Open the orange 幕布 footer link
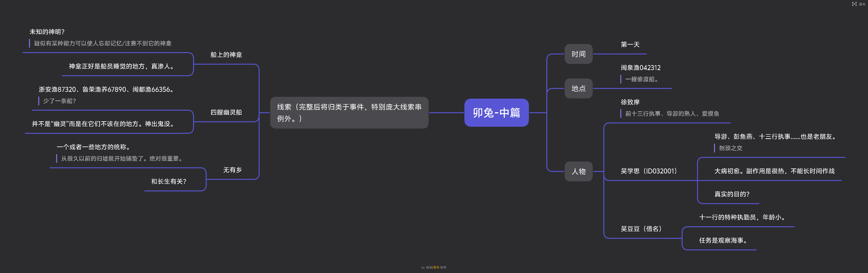Screen dimensions: 868x273 point(436,267)
